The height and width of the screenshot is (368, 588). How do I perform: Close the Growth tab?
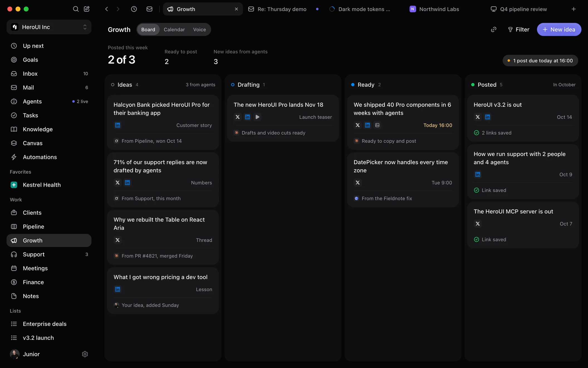click(x=236, y=9)
